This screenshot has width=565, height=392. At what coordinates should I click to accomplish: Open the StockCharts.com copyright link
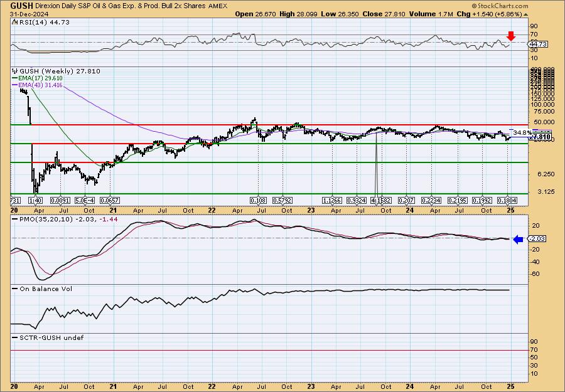[x=500, y=6]
